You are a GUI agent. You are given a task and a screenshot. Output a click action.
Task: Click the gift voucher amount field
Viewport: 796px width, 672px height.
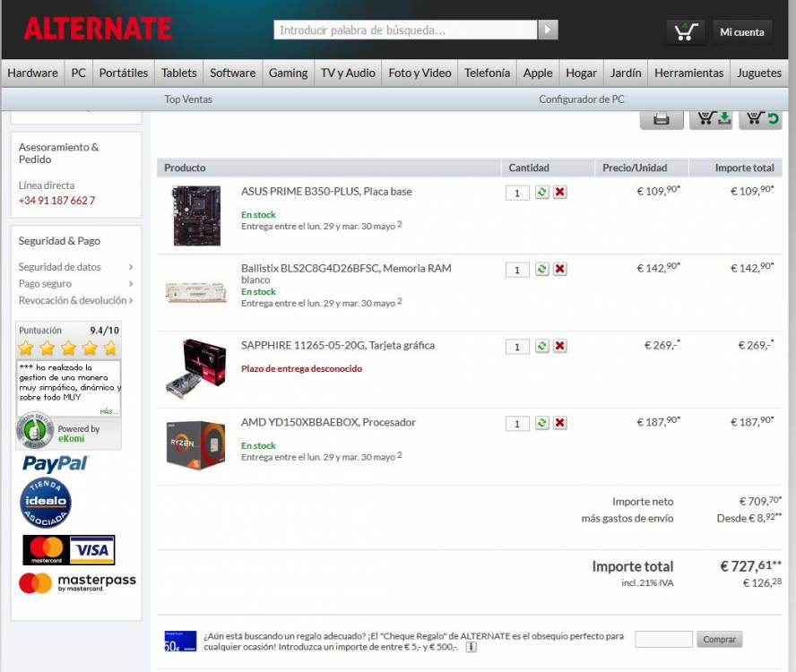pos(663,639)
